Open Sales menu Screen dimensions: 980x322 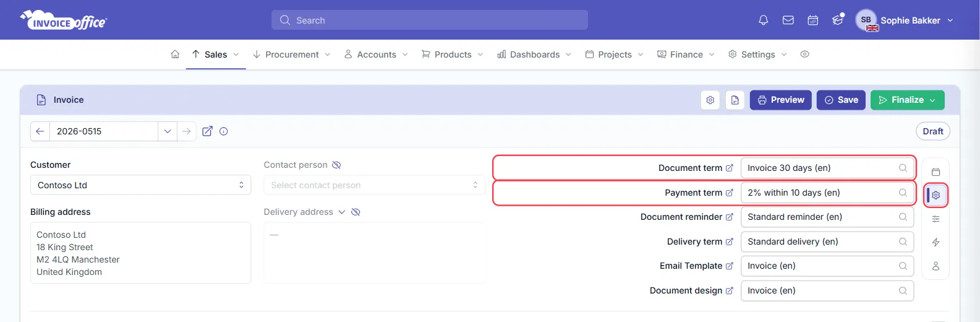click(215, 54)
